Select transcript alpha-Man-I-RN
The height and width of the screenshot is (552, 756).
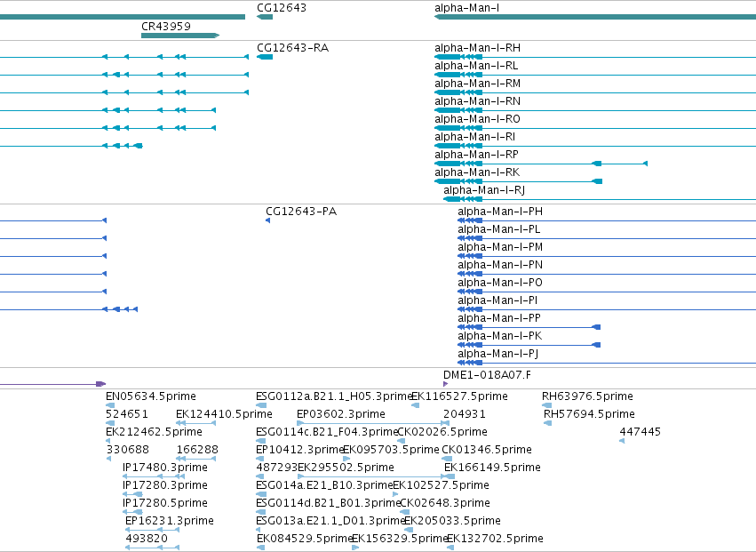477,101
